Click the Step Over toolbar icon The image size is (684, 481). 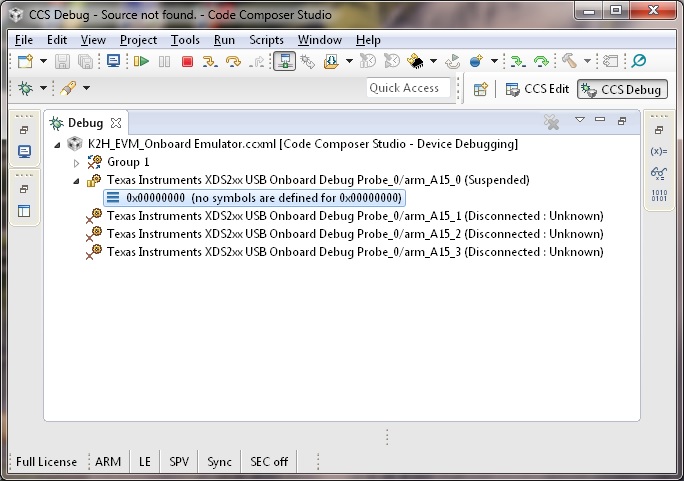[x=234, y=62]
